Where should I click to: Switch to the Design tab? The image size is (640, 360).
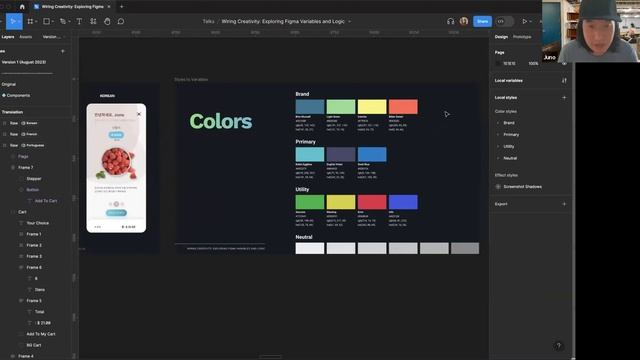[x=501, y=37]
